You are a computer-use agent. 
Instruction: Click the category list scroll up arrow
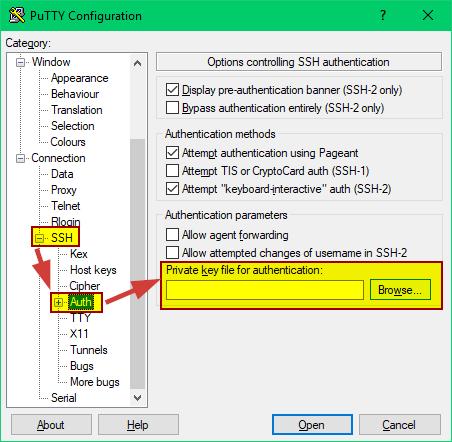click(137, 63)
